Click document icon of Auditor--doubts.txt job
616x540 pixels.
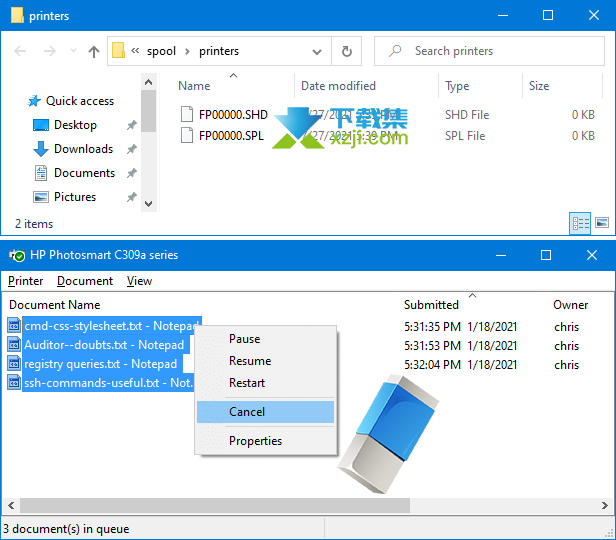14,344
